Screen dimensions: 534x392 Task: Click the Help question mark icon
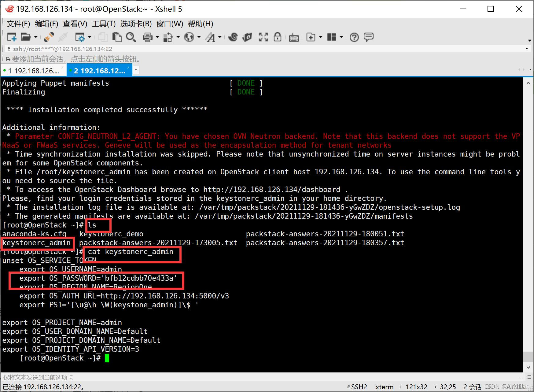point(354,37)
